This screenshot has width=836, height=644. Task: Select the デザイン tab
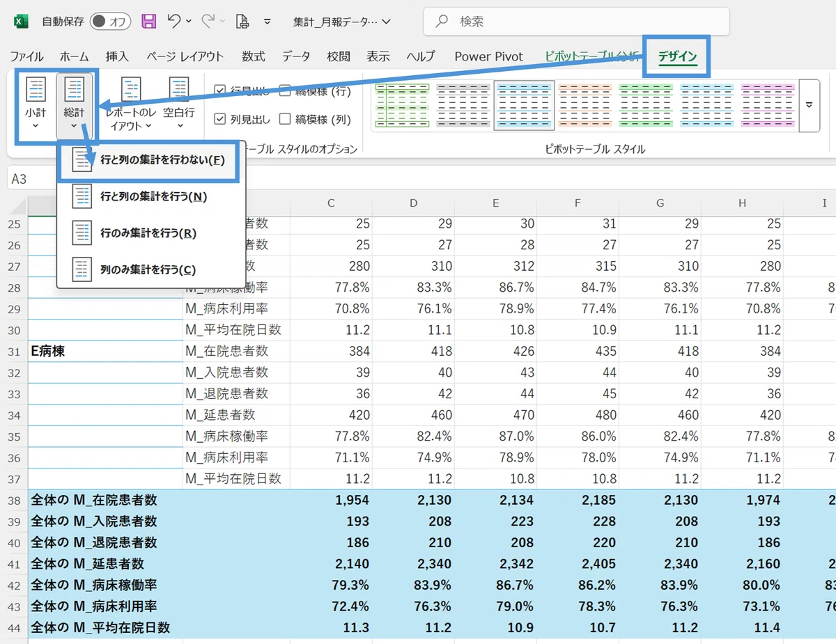click(x=677, y=56)
